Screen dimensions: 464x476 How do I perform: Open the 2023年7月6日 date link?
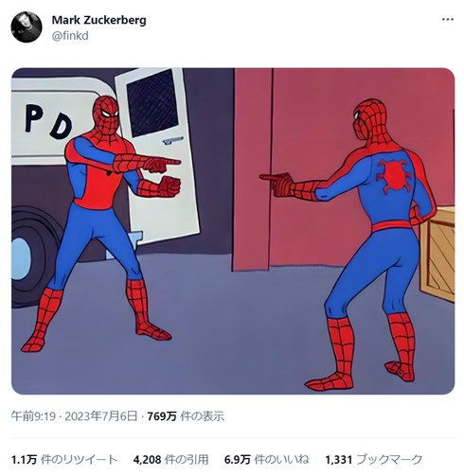tap(101, 416)
